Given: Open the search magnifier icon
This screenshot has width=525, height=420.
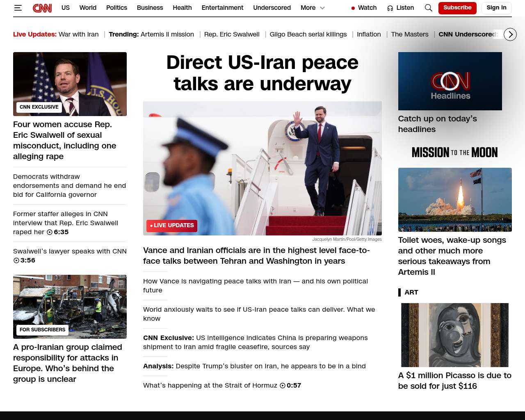Looking at the screenshot, I should click(428, 8).
